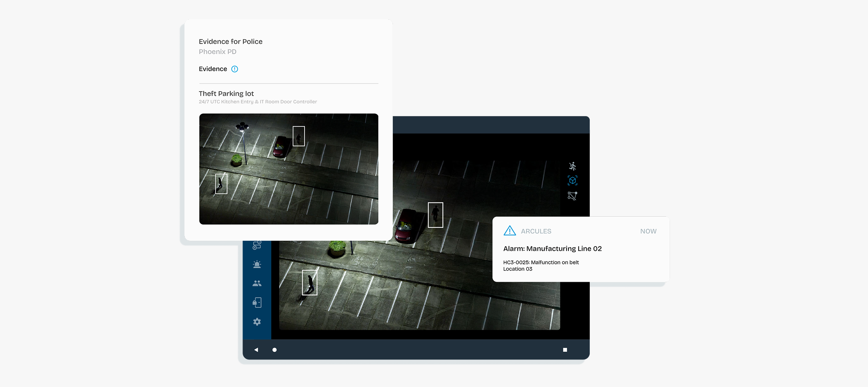The width and height of the screenshot is (868, 387).
Task: Click the Evidence info icon
Action: coord(234,69)
